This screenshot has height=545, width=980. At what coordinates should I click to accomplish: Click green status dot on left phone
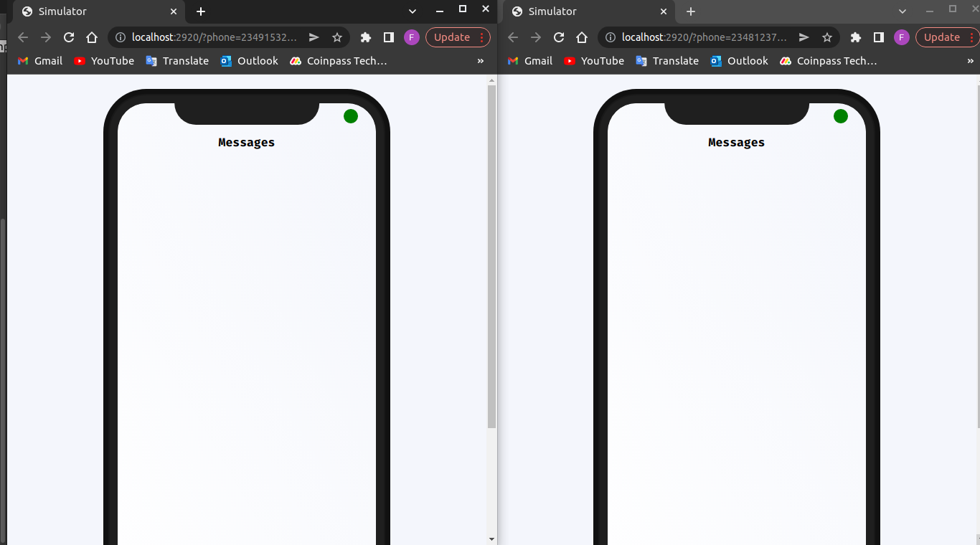(x=351, y=116)
